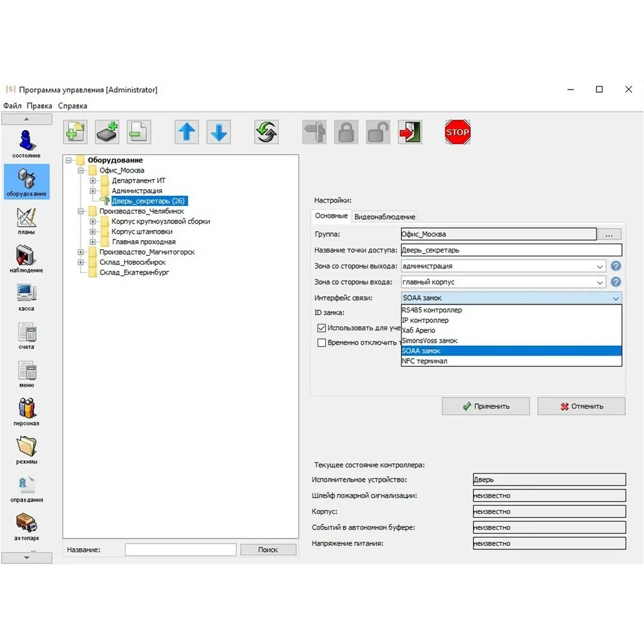Screen dimensions: 644x644
Task: Move item down with blue arrow
Action: pos(218,132)
